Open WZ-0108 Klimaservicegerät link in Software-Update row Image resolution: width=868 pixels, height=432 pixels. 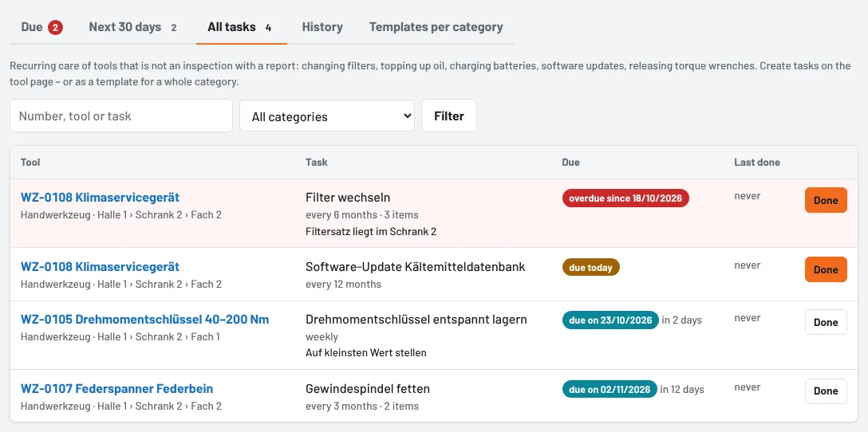(101, 266)
